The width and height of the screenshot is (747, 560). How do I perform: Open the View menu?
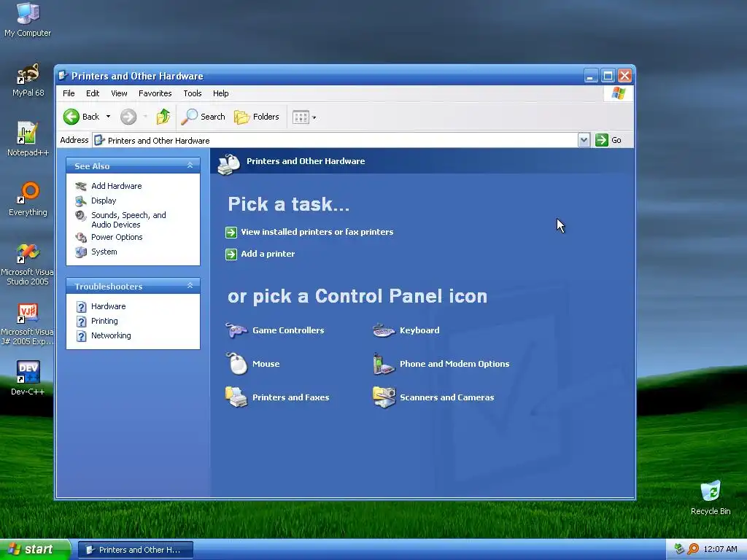(x=119, y=93)
